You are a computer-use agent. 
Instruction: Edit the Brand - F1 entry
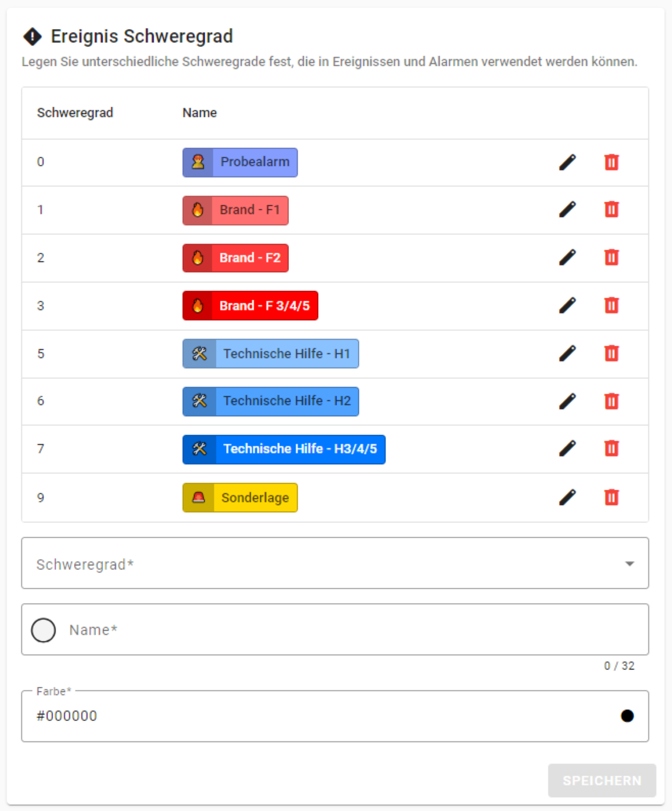(567, 210)
